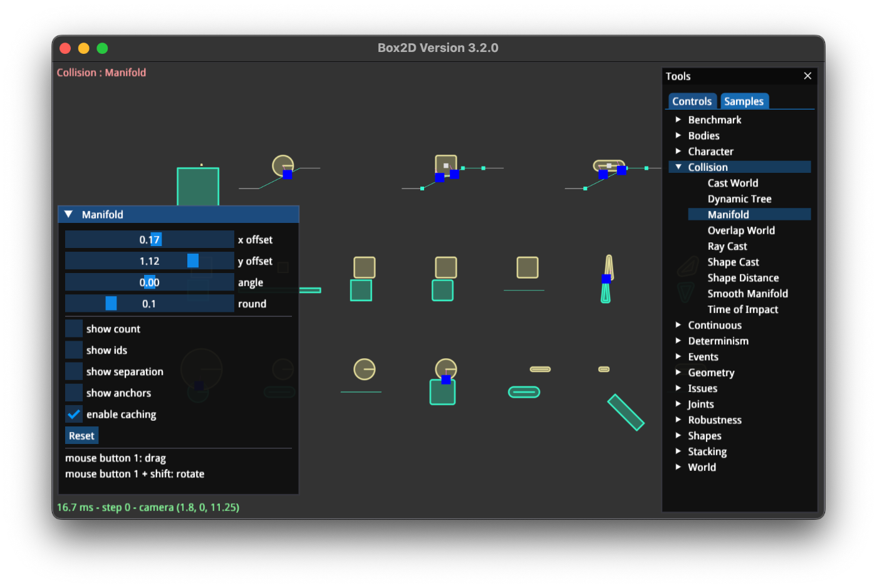Click the 16.7 ms step camera status text
This screenshot has width=877, height=588.
pos(148,507)
